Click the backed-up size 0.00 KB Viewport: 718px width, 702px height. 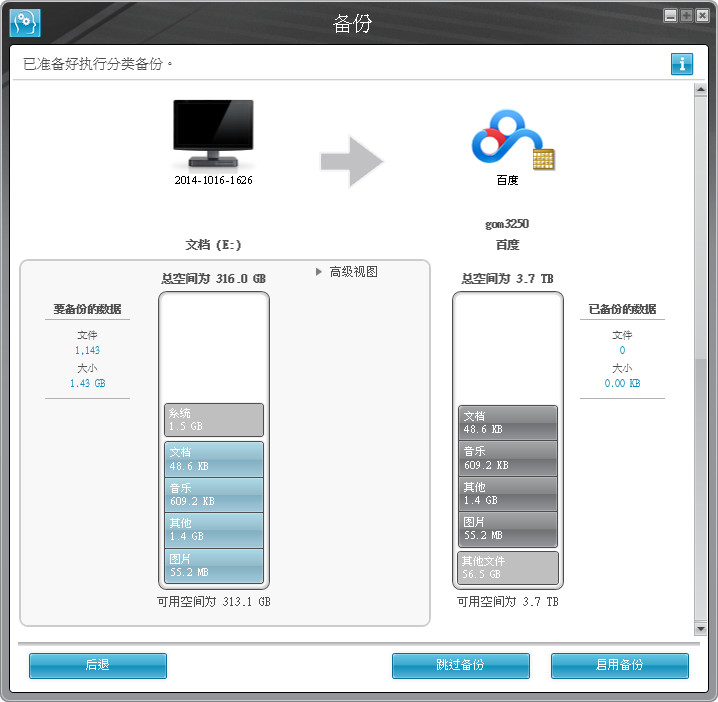(x=622, y=383)
